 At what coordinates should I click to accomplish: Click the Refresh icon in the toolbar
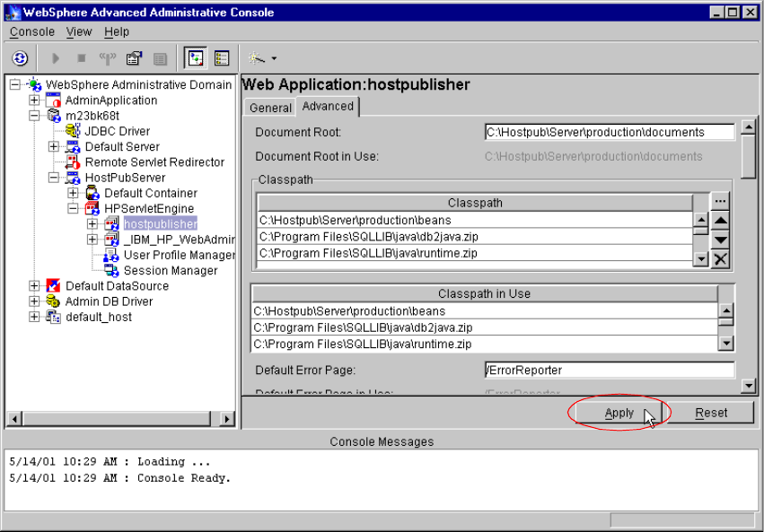point(18,57)
